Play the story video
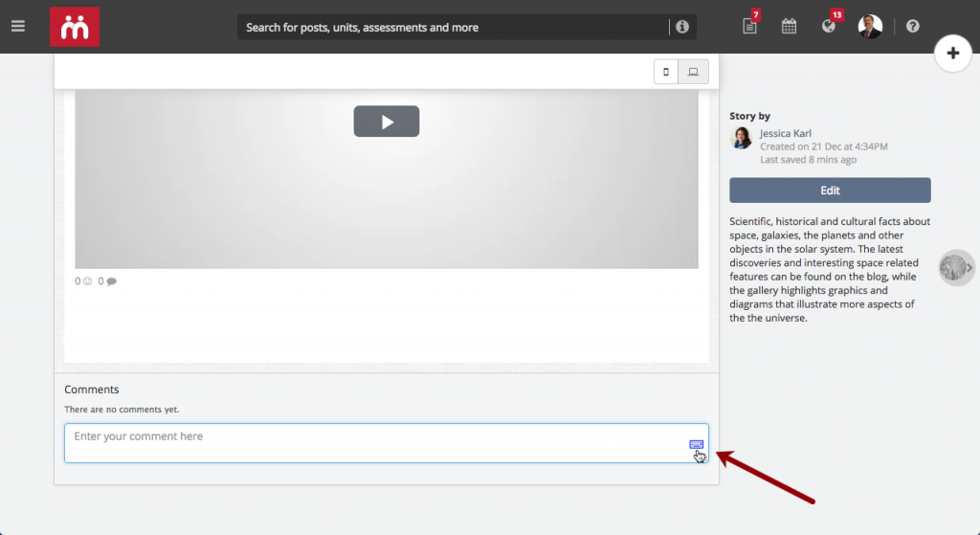The image size is (980, 535). point(387,122)
